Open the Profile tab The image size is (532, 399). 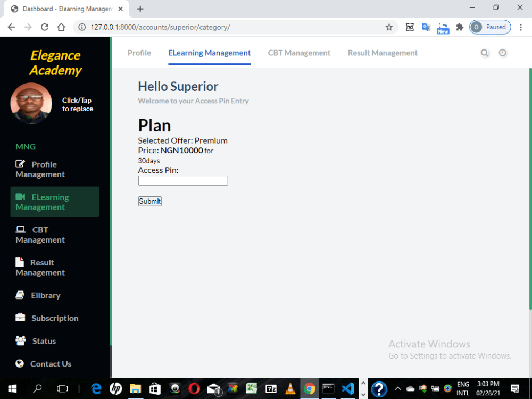point(139,53)
